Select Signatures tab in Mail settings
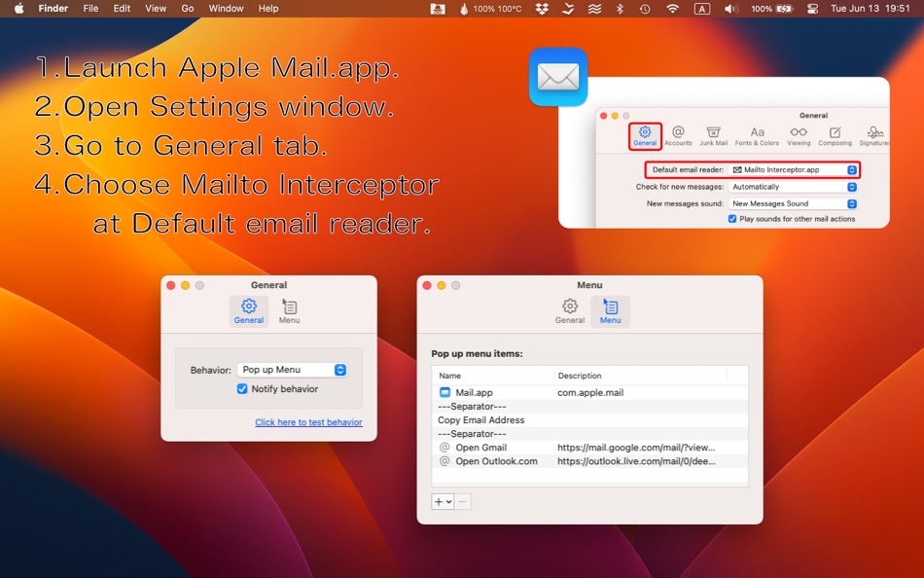Image resolution: width=924 pixels, height=578 pixels. 874,135
